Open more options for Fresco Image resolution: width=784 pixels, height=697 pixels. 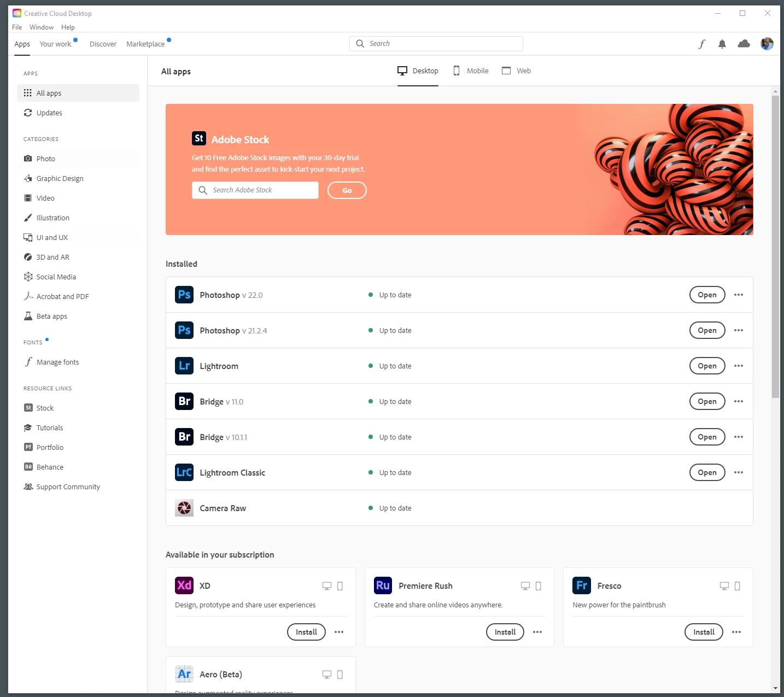click(736, 632)
